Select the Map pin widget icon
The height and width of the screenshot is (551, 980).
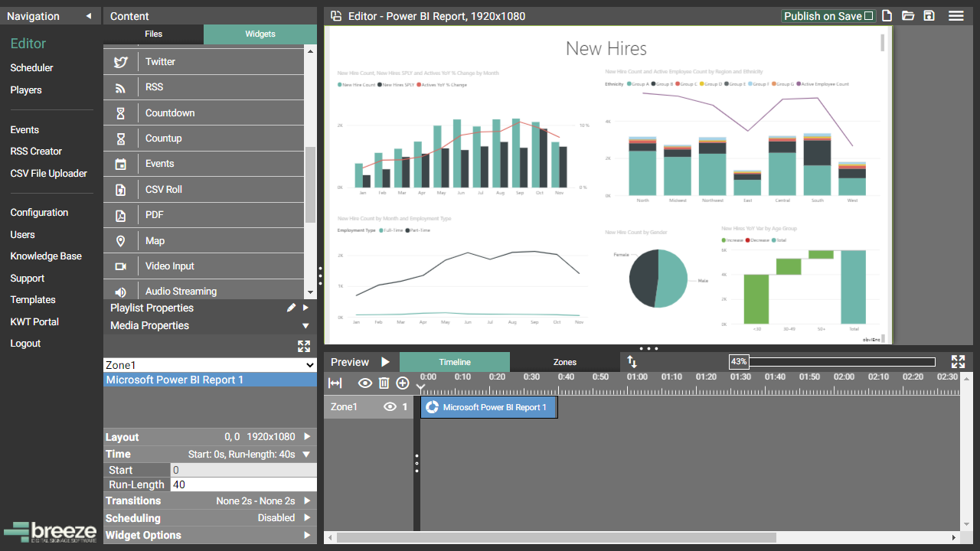(x=120, y=241)
